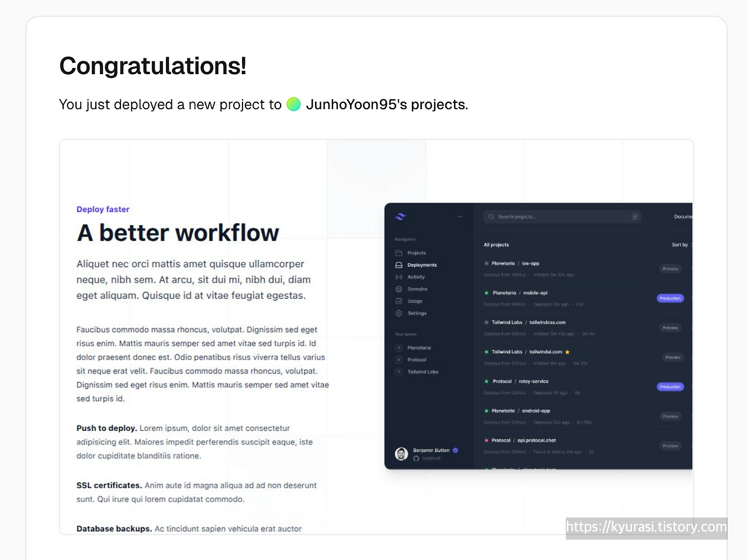Click the Settings gear icon

click(399, 314)
